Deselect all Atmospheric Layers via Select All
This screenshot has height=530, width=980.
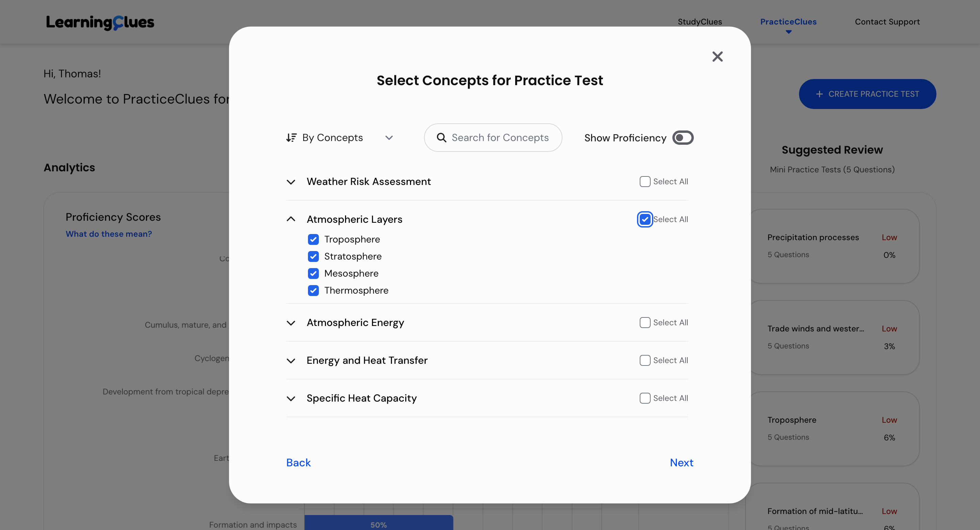(x=645, y=219)
